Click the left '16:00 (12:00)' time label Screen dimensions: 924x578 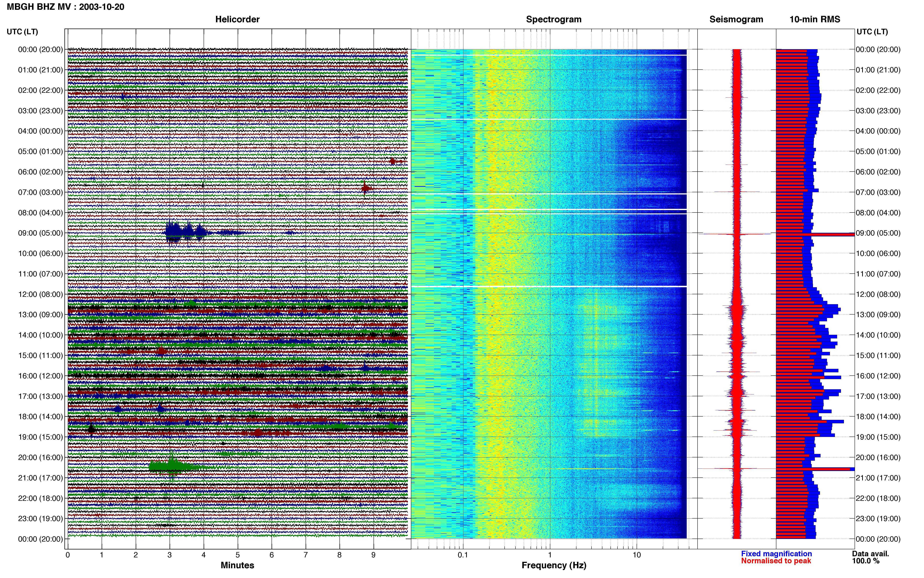coord(40,376)
